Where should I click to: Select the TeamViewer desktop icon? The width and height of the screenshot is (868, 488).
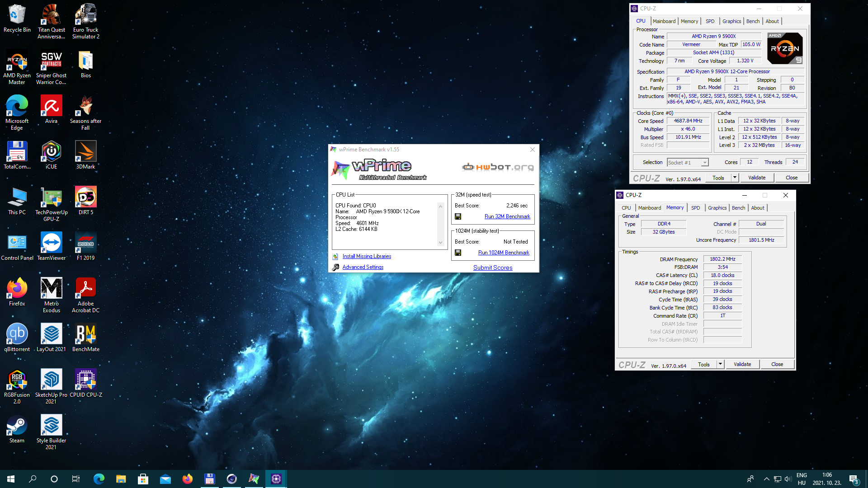(x=51, y=247)
